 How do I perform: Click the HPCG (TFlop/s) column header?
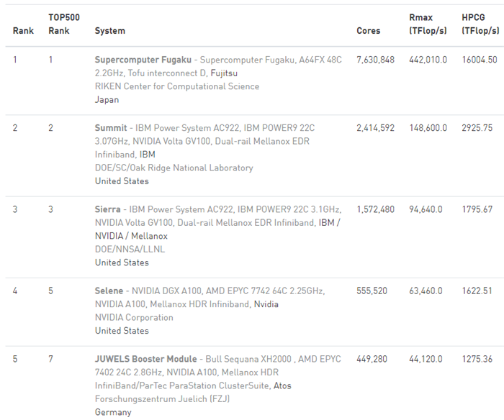pyautogui.click(x=480, y=24)
